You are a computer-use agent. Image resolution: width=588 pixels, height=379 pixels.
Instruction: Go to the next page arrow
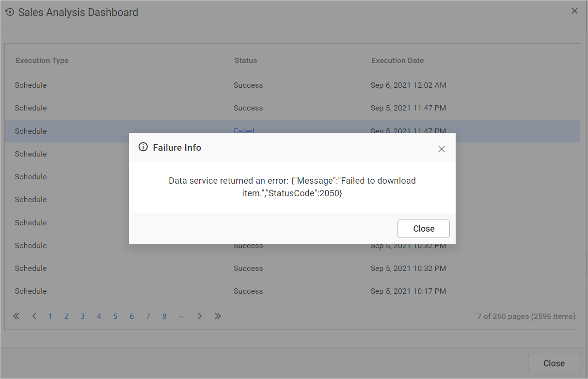[x=200, y=316]
